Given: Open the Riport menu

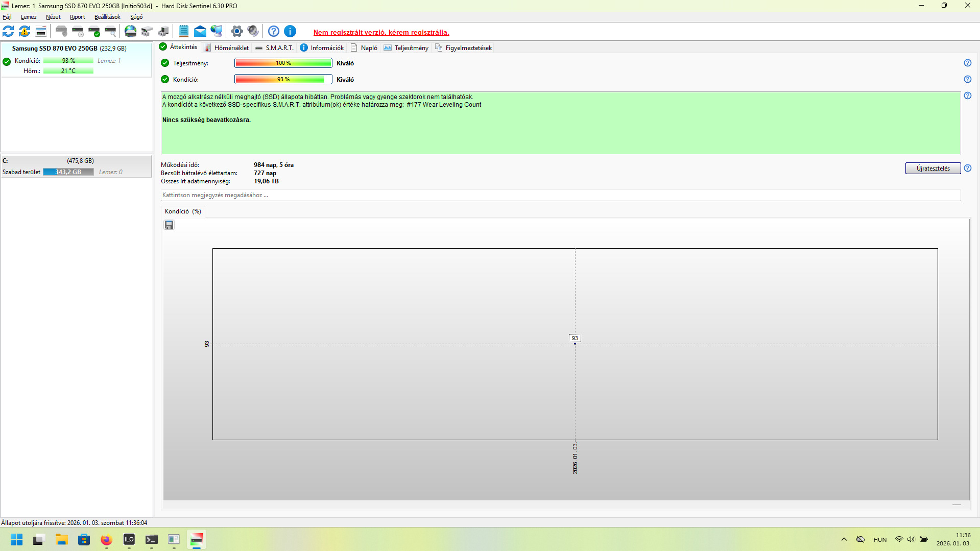Looking at the screenshot, I should click(78, 17).
